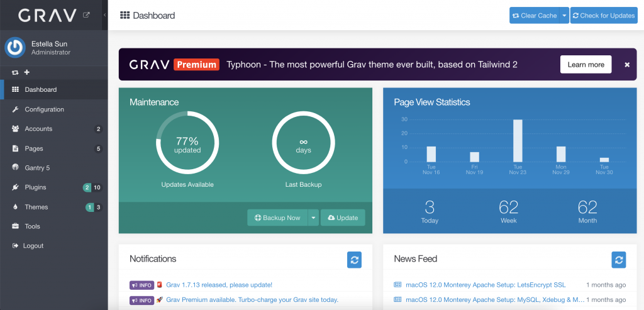This screenshot has height=310, width=644.
Task: Click the Tue Nov 16 chart bar
Action: 431,154
